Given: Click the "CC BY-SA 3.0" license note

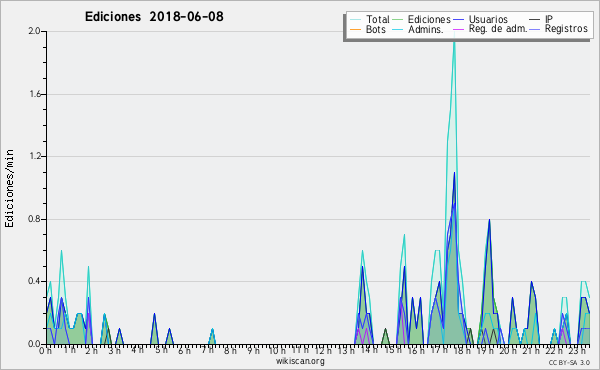Looking at the screenshot, I should point(569,362).
